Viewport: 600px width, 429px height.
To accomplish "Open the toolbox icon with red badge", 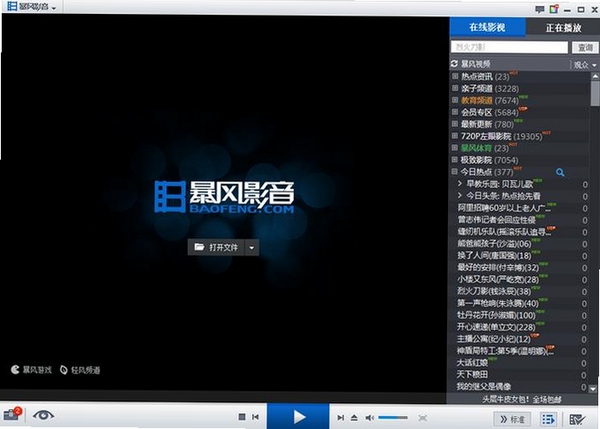I will (x=12, y=414).
